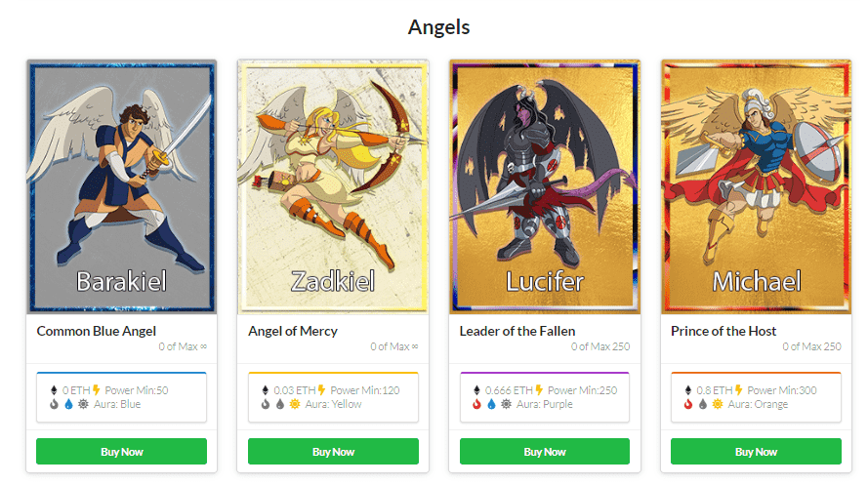Click the blue water drop icon under Barakiel

[68, 404]
